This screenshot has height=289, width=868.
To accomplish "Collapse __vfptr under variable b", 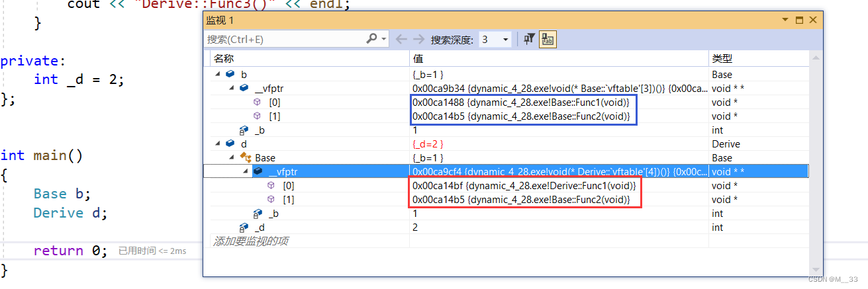I will tap(232, 89).
